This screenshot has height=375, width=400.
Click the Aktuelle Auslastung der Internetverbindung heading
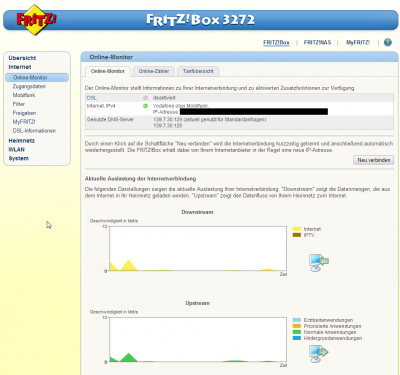tap(140, 179)
